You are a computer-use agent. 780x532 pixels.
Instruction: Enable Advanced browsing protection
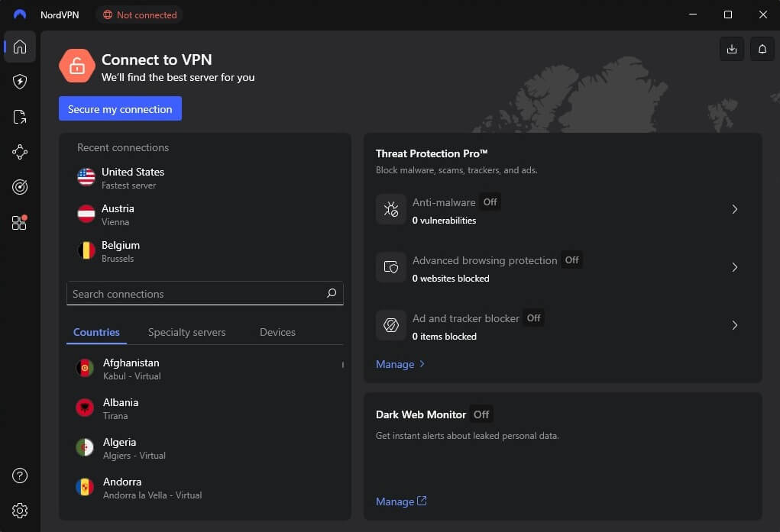tap(571, 260)
